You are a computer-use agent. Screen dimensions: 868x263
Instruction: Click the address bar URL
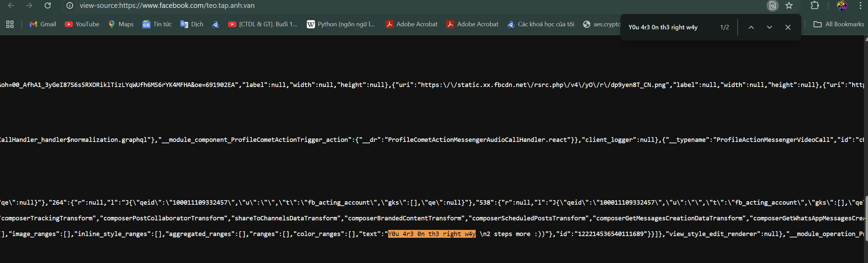(167, 5)
